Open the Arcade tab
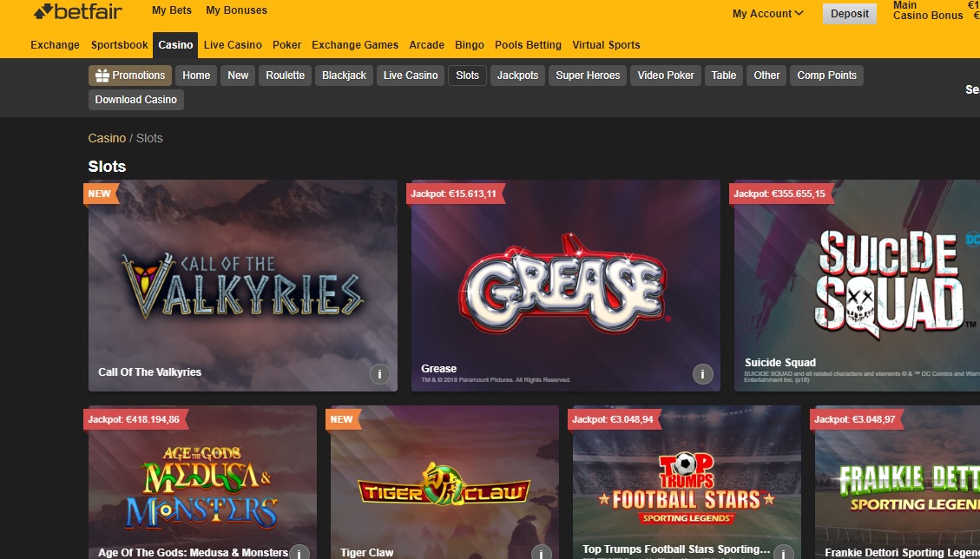The height and width of the screenshot is (559, 980). pyautogui.click(x=427, y=45)
